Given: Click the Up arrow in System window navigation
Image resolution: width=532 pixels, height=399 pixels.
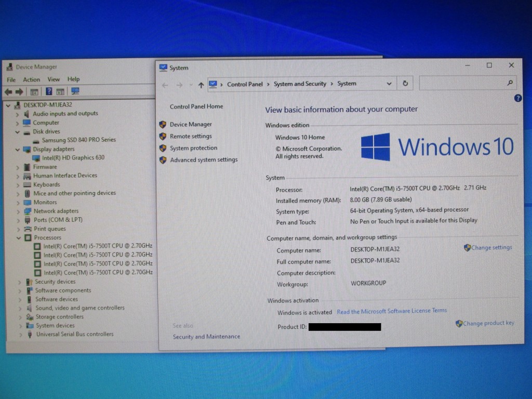Looking at the screenshot, I should (201, 85).
